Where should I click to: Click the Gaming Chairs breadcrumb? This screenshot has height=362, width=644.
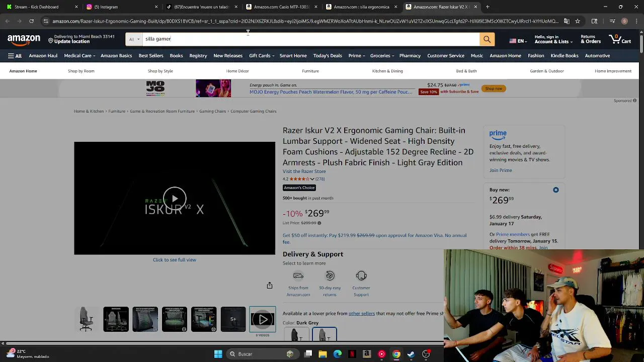click(212, 111)
